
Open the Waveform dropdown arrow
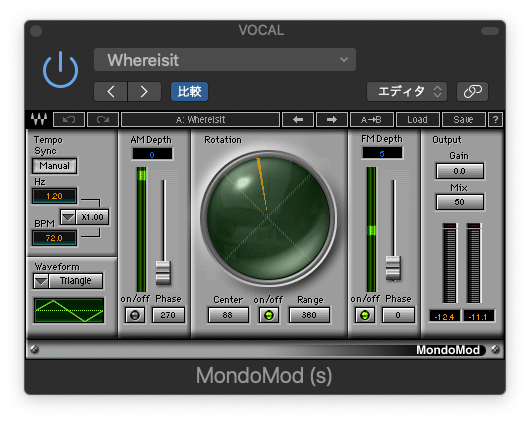tap(41, 281)
